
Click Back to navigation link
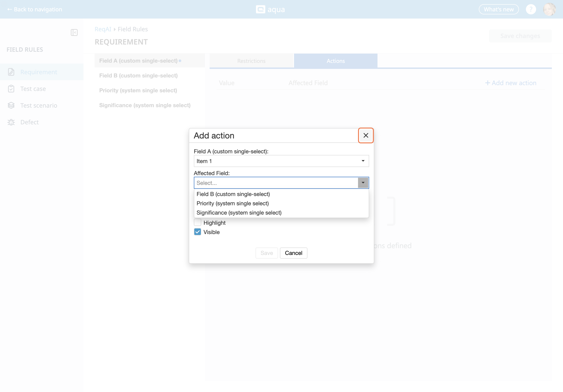[x=35, y=9]
